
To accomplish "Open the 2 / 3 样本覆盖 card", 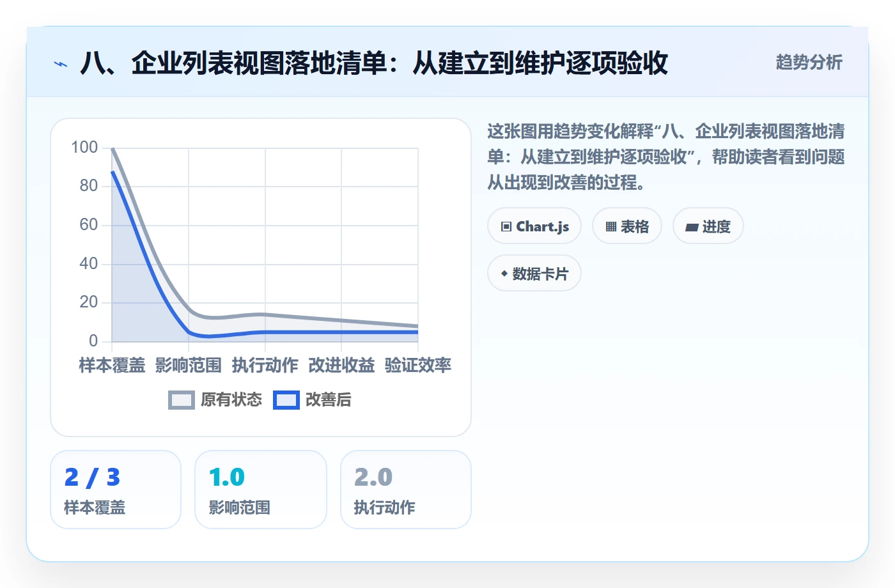I will pyautogui.click(x=116, y=490).
